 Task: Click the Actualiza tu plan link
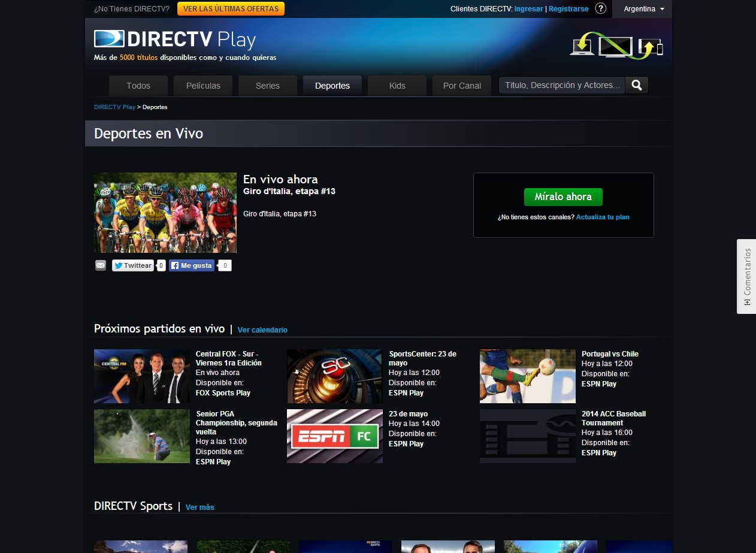point(603,217)
